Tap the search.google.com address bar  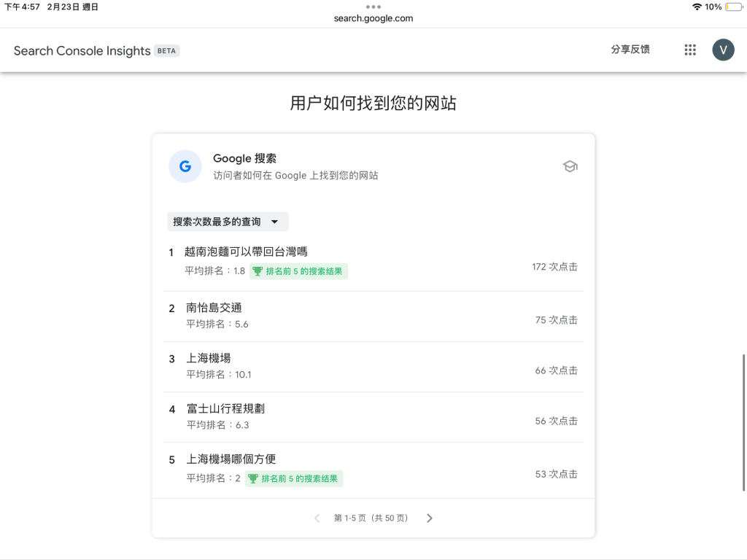373,18
